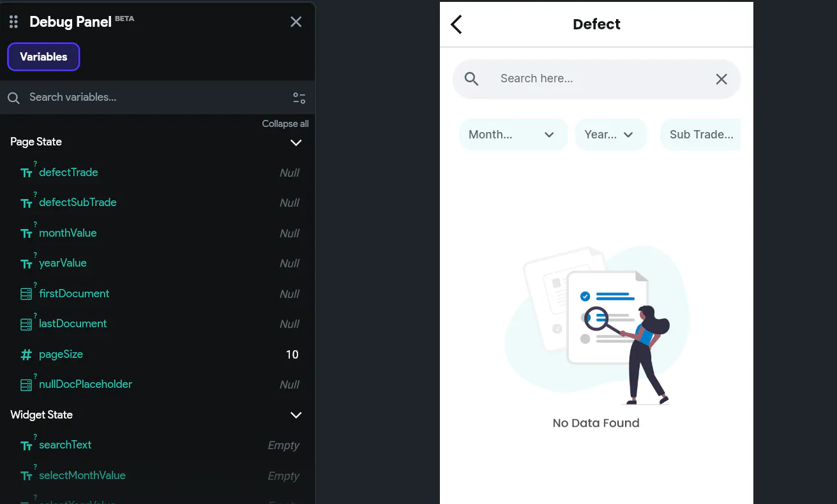Click the text type icon beside searchText
The height and width of the screenshot is (504, 837).
click(26, 445)
